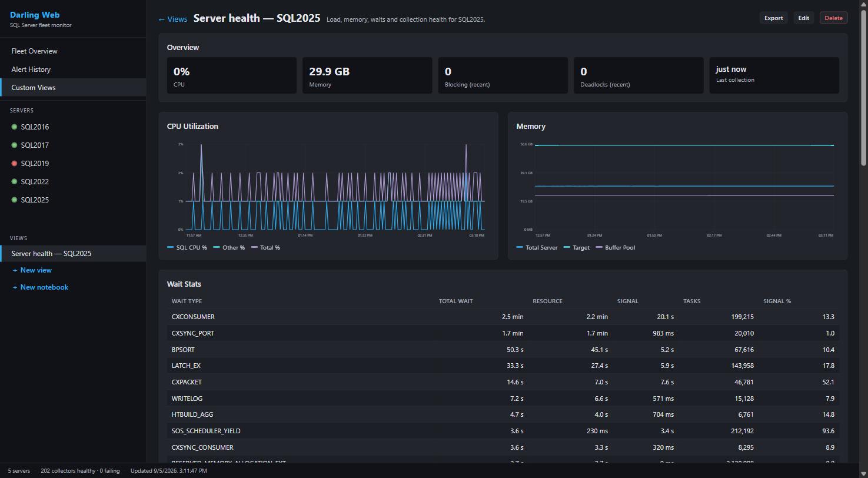Click the Deadlocks (recent) overview card
868x478 pixels.
click(638, 75)
